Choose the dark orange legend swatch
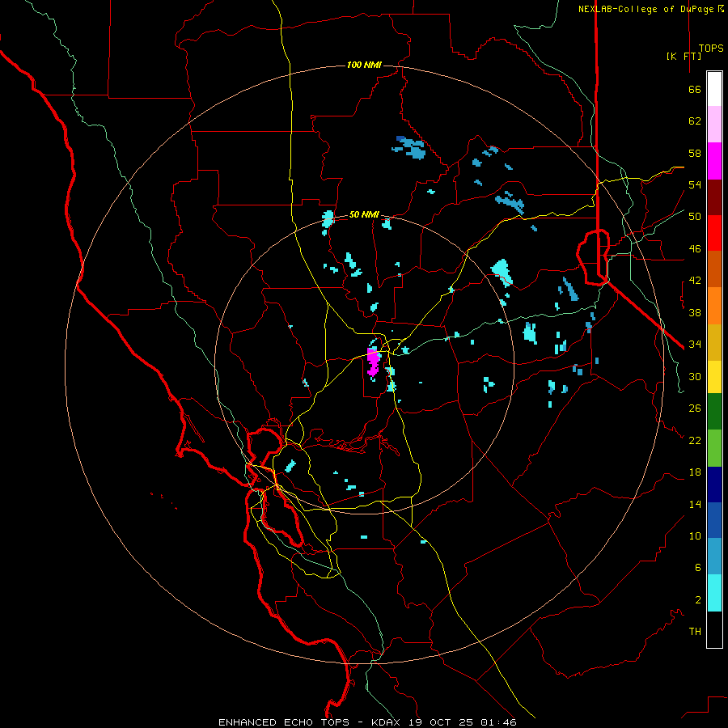Image resolution: width=728 pixels, height=728 pixels. tap(714, 269)
